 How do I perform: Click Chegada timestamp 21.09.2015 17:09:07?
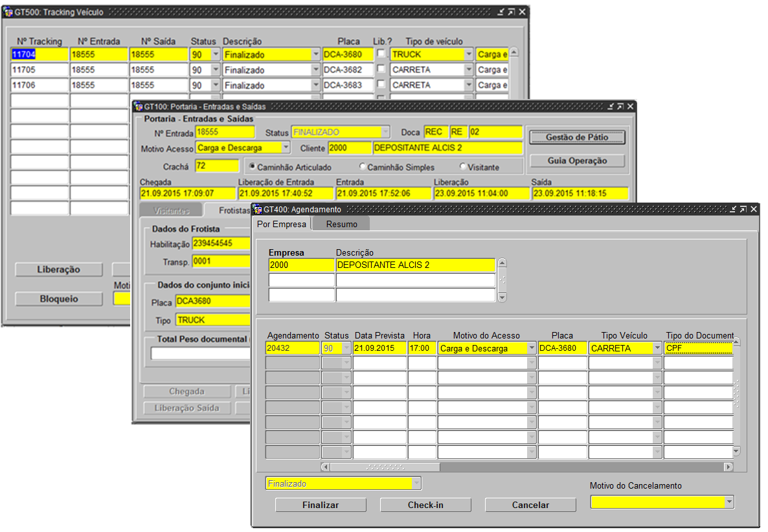pos(188,194)
